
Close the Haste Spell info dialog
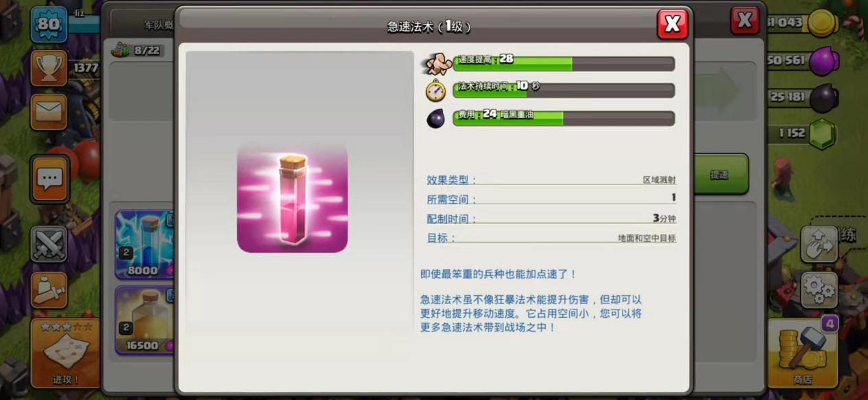(672, 24)
